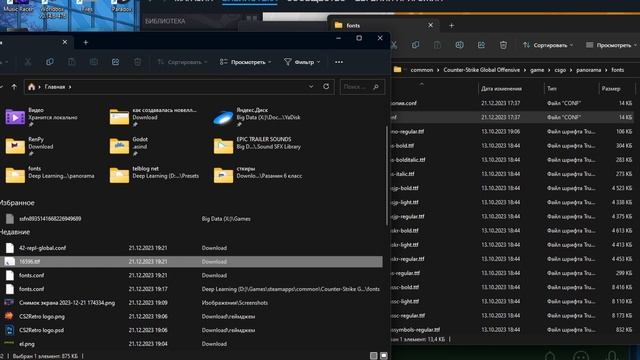The image size is (640, 360).
Task: Click the Cut scissors icon in the fonts window
Action: point(394,45)
